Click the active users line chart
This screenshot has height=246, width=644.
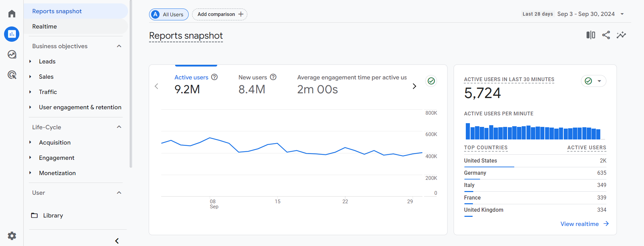pos(292,153)
